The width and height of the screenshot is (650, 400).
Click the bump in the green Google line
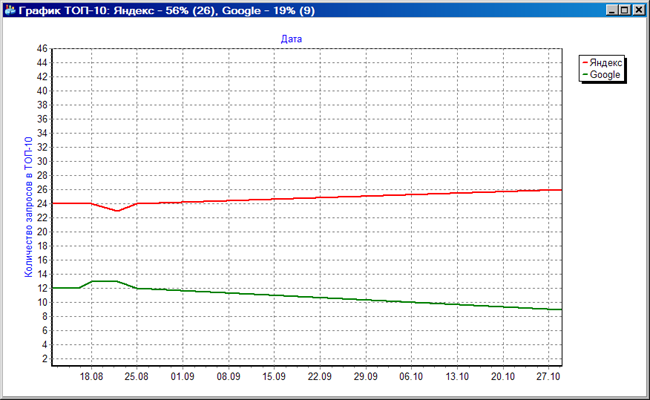tap(104, 281)
